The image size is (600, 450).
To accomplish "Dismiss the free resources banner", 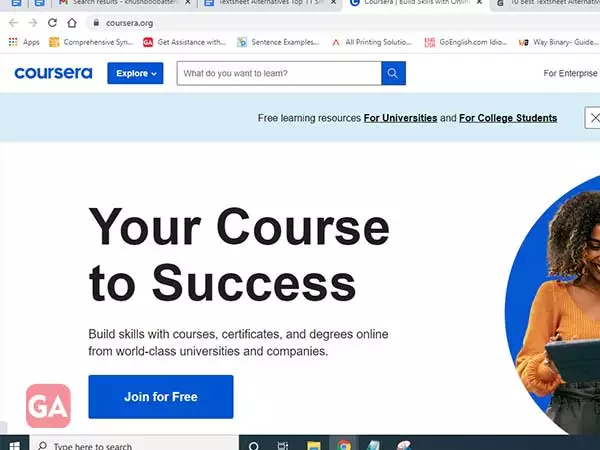I will pyautogui.click(x=593, y=118).
